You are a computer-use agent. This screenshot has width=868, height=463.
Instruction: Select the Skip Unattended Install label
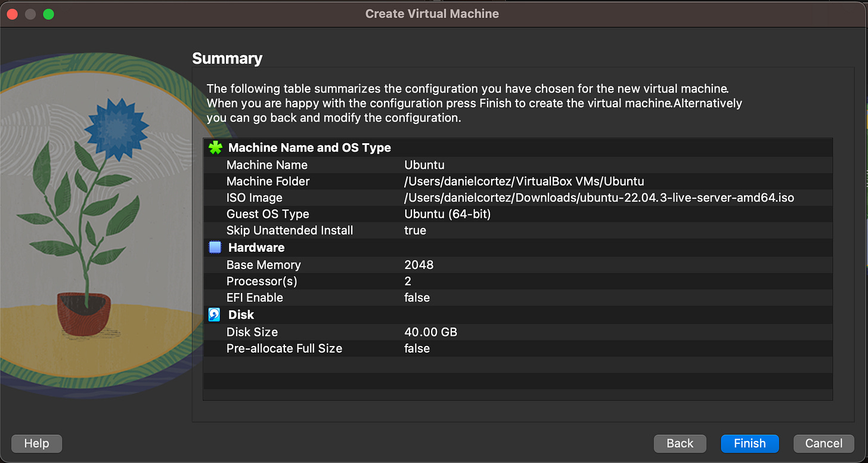pos(290,230)
